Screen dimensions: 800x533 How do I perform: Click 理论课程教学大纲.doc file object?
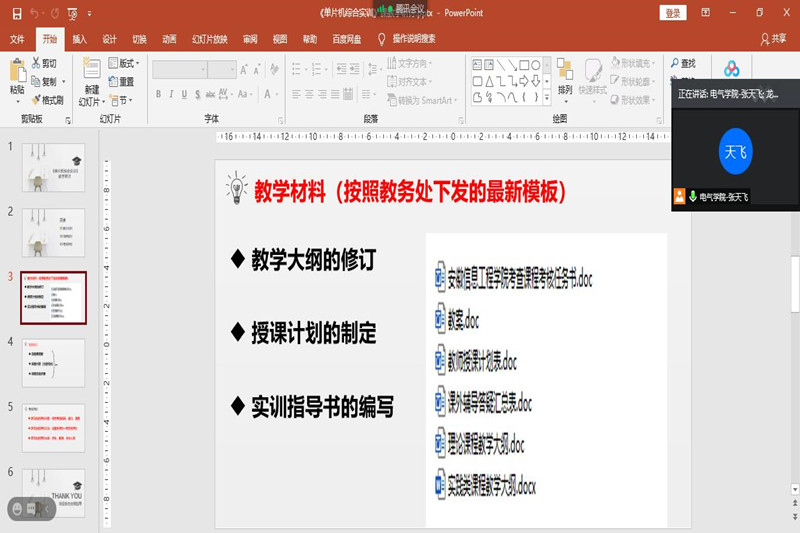point(480,444)
